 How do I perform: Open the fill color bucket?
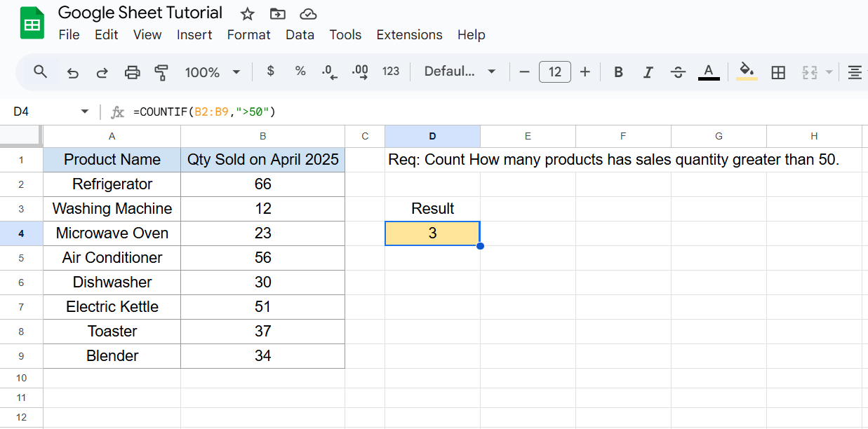click(x=747, y=71)
